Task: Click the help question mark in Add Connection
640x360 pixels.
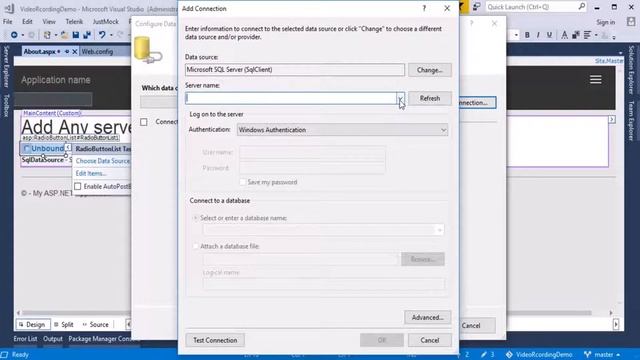Action: [424, 9]
